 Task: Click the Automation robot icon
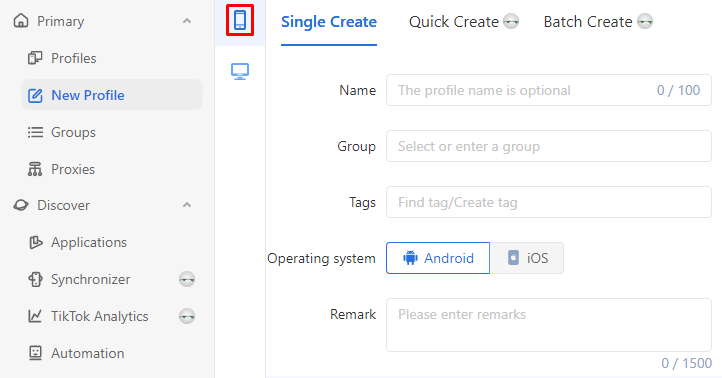click(x=35, y=353)
